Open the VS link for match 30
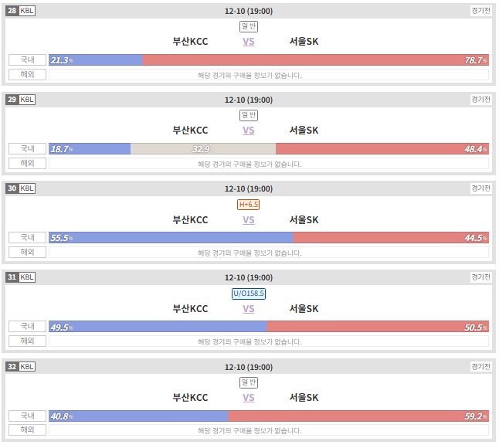 pos(249,220)
